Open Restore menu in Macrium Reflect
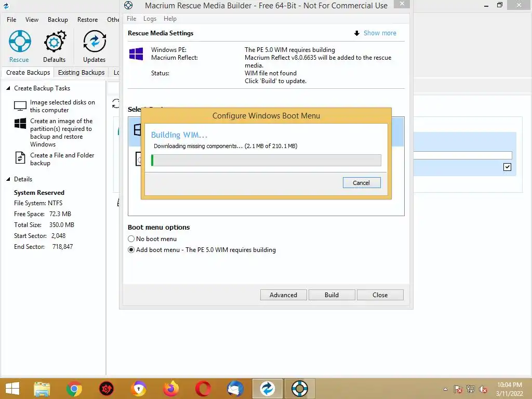The image size is (532, 399). click(87, 20)
